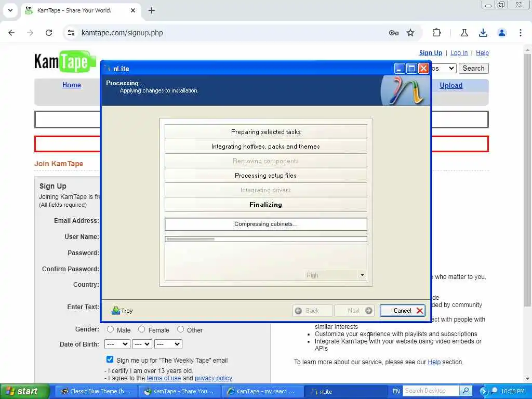This screenshot has width=532, height=399.
Task: Click the Log In link
Action: (459, 52)
